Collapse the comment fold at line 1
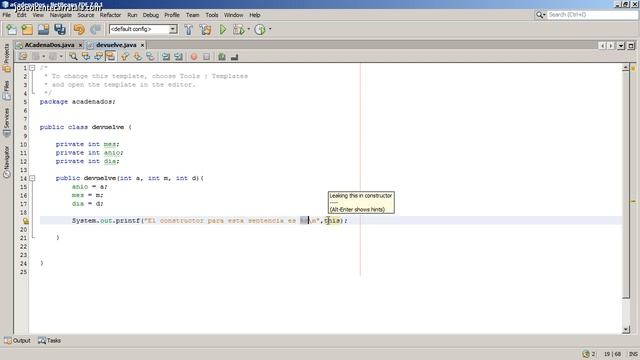This screenshot has width=640, height=360. (x=32, y=68)
